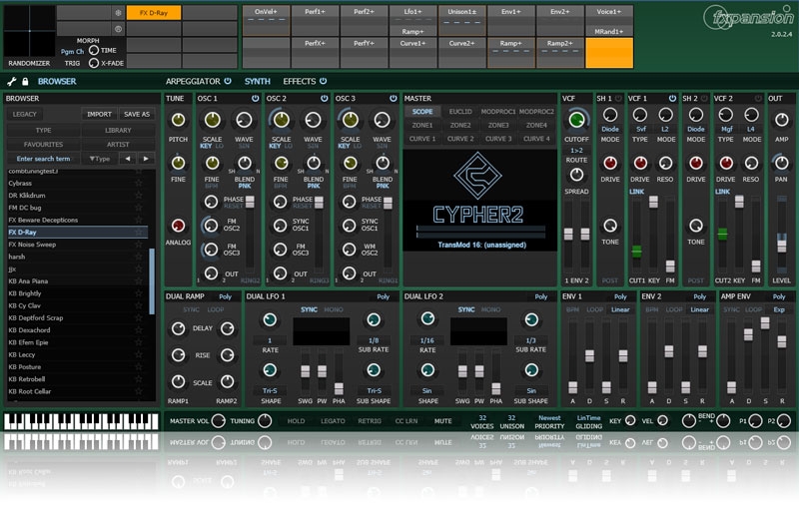
Task: Click the Morph X-Fade knob
Action: (94, 63)
